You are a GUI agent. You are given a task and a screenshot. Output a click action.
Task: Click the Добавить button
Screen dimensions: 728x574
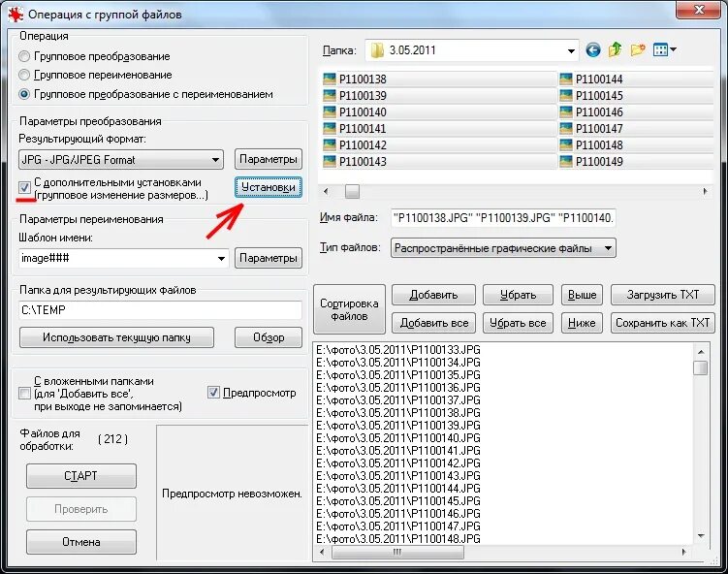(433, 295)
